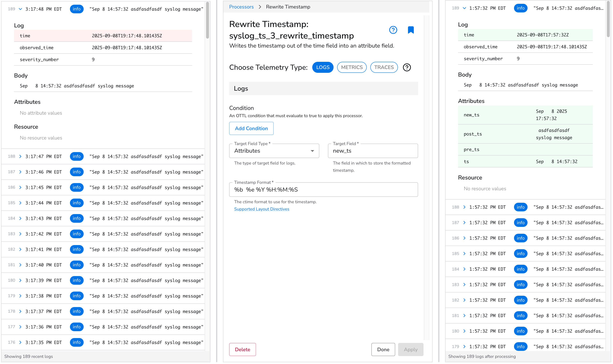
Task: Click the bookmark icon next to the title
Action: [411, 30]
